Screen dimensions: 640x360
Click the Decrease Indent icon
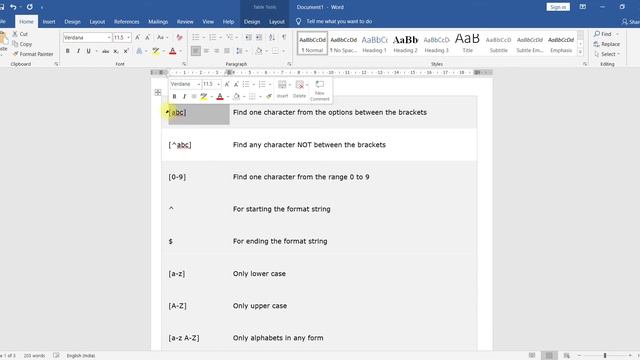click(248, 38)
